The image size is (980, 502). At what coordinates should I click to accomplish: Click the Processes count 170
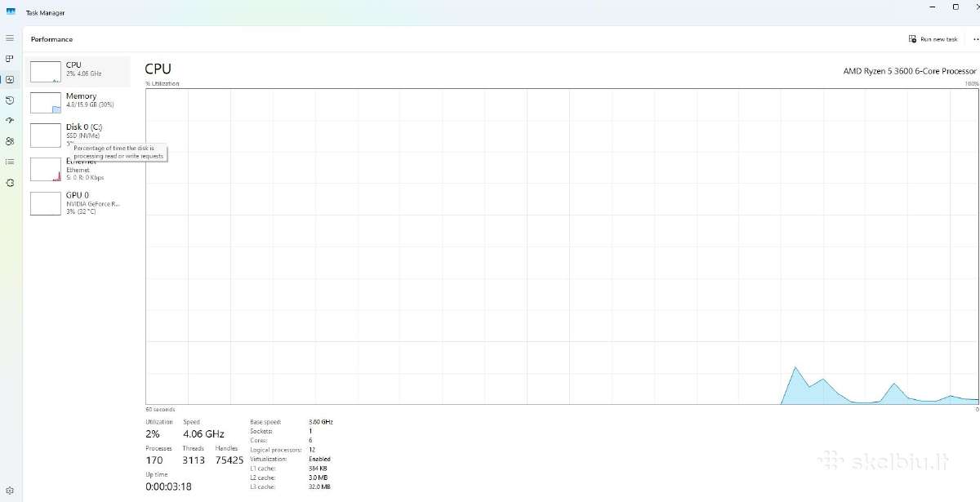click(154, 460)
